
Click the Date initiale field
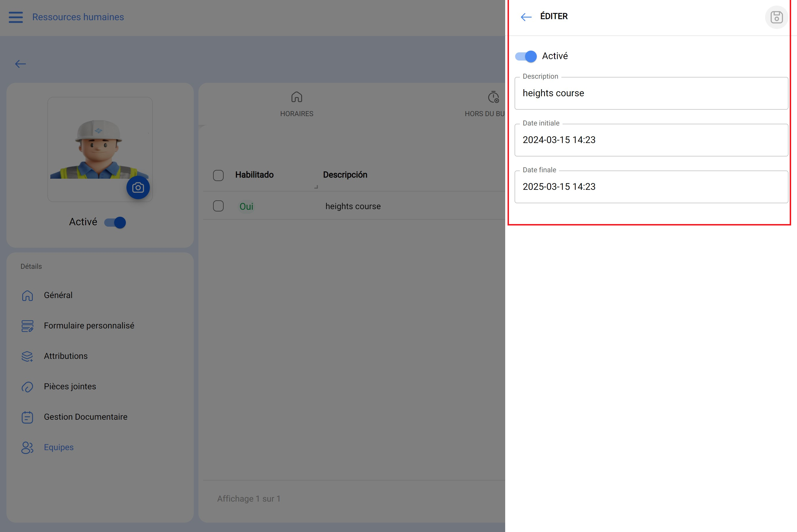651,140
